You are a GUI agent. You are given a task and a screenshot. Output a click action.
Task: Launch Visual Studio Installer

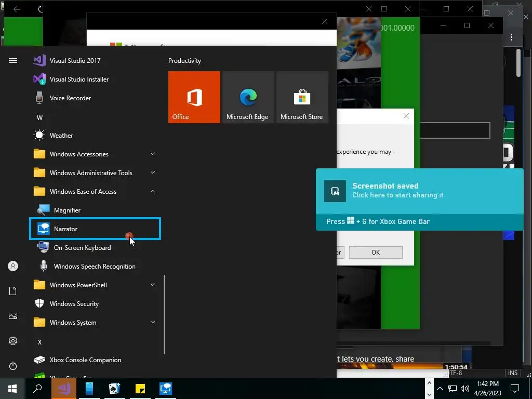(x=95, y=79)
